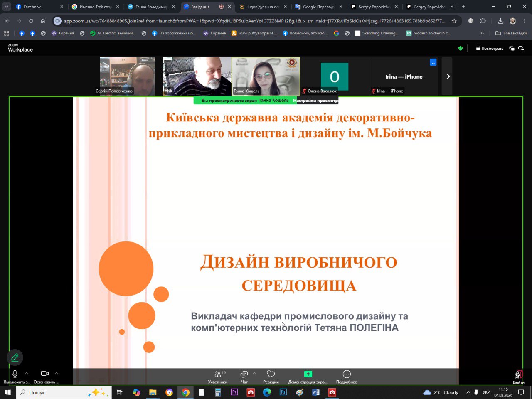Open the Реакции reactions menu
The width and height of the screenshot is (532, 399).
pyautogui.click(x=271, y=377)
